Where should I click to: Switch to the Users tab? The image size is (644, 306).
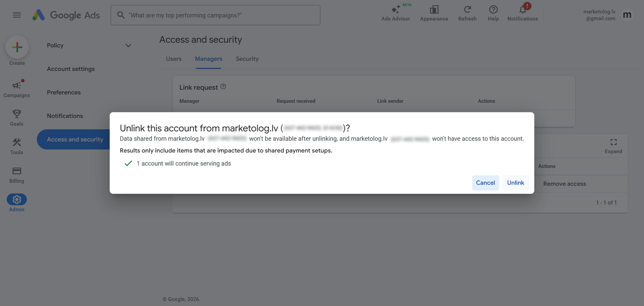click(174, 59)
